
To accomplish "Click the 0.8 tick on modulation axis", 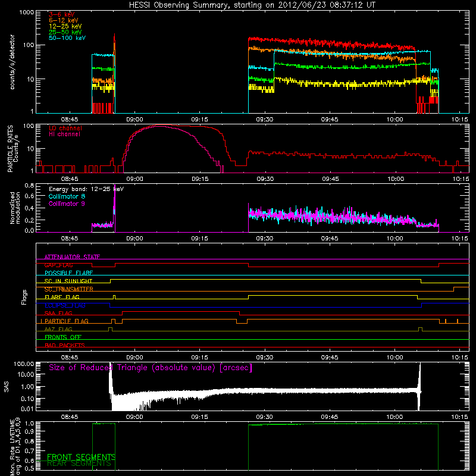I will point(29,186).
